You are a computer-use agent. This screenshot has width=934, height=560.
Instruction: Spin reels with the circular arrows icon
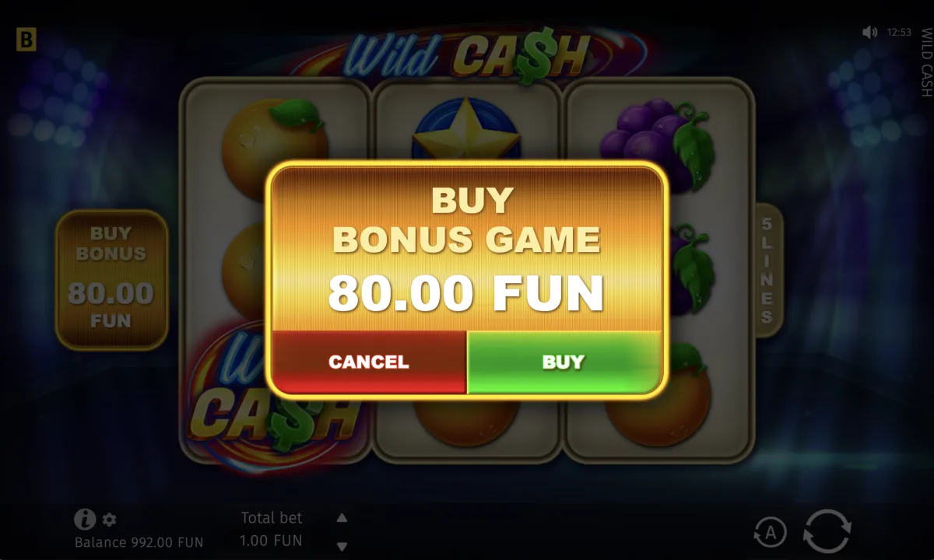coord(827,532)
